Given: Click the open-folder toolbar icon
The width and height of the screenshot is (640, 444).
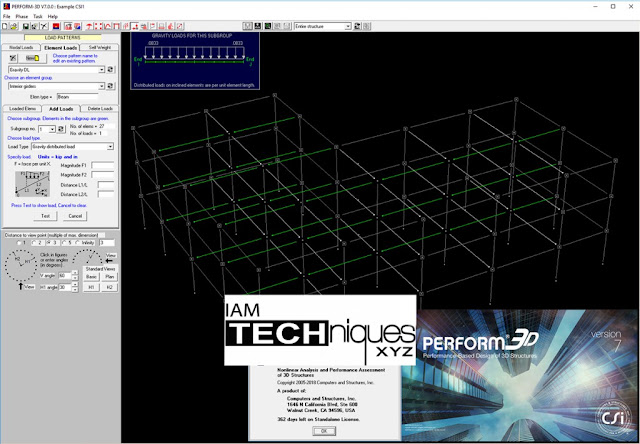Looking at the screenshot, I should (x=14, y=26).
